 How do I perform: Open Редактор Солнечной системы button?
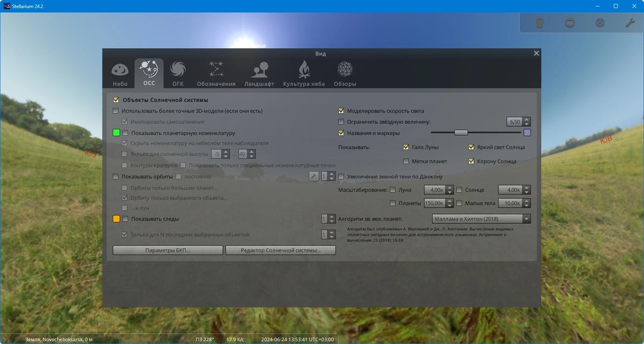click(x=281, y=250)
